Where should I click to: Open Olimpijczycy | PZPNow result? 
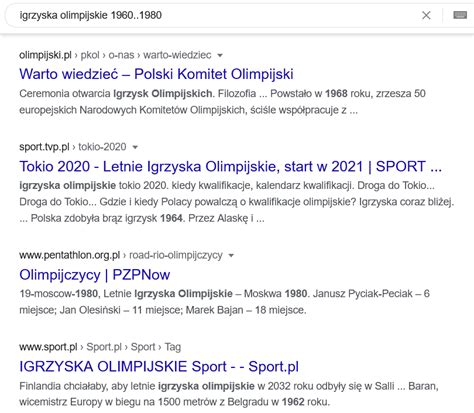[x=95, y=275]
